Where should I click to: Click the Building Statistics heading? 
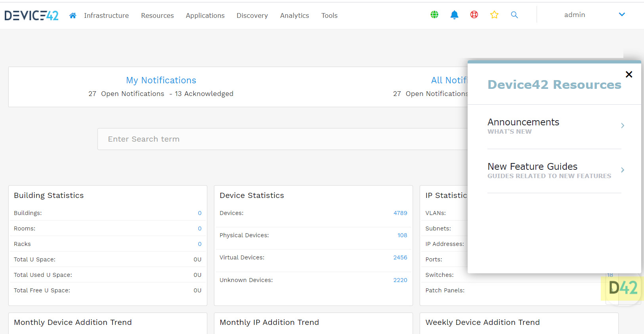(x=49, y=196)
